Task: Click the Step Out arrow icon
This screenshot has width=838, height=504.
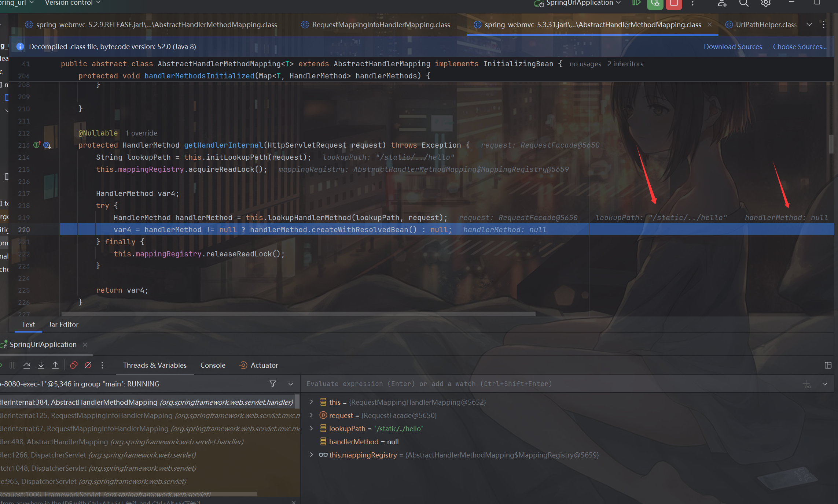Action: point(55,365)
